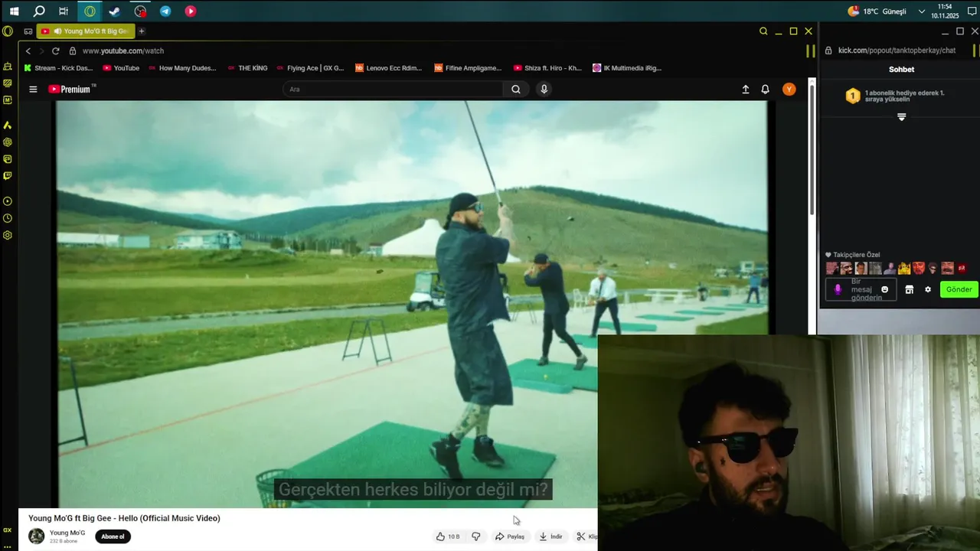980x551 pixels.
Task: Open the IK Multimedia iRig bookmark
Action: pyautogui.click(x=627, y=68)
